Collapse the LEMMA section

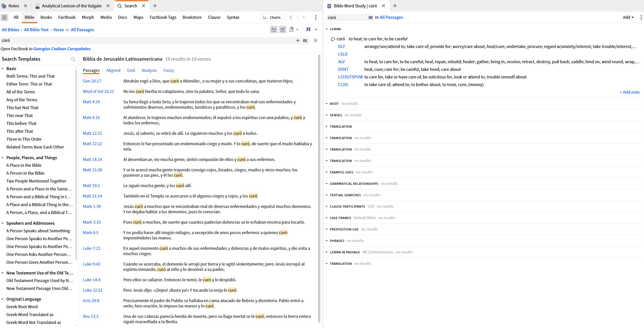(327, 29)
